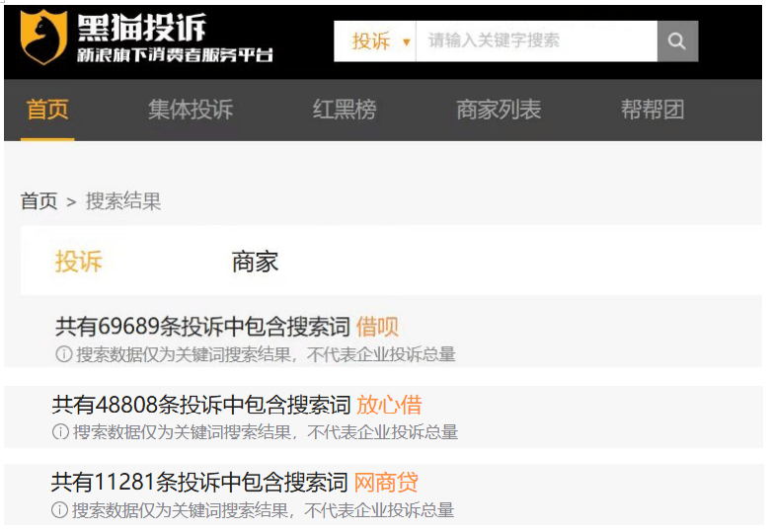The height and width of the screenshot is (532, 770).
Task: Click the info icon below 放心借 result
Action: pos(61,432)
